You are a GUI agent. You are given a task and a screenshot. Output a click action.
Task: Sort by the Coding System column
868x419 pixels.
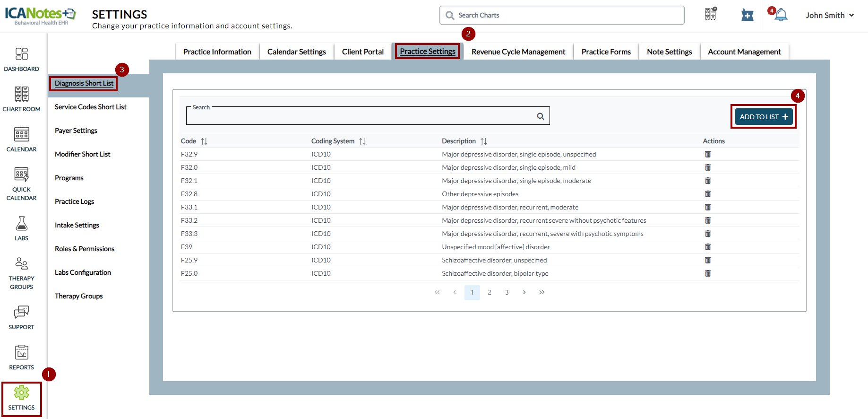362,141
